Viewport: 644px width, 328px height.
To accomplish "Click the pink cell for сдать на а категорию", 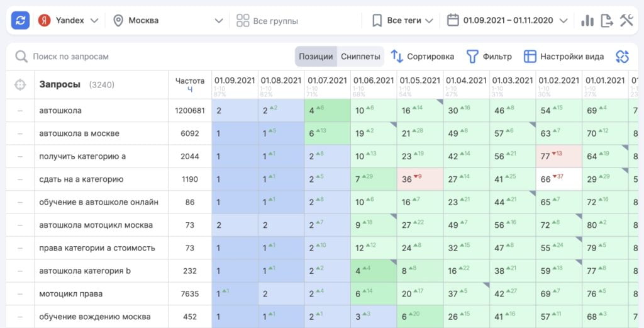I will [419, 179].
